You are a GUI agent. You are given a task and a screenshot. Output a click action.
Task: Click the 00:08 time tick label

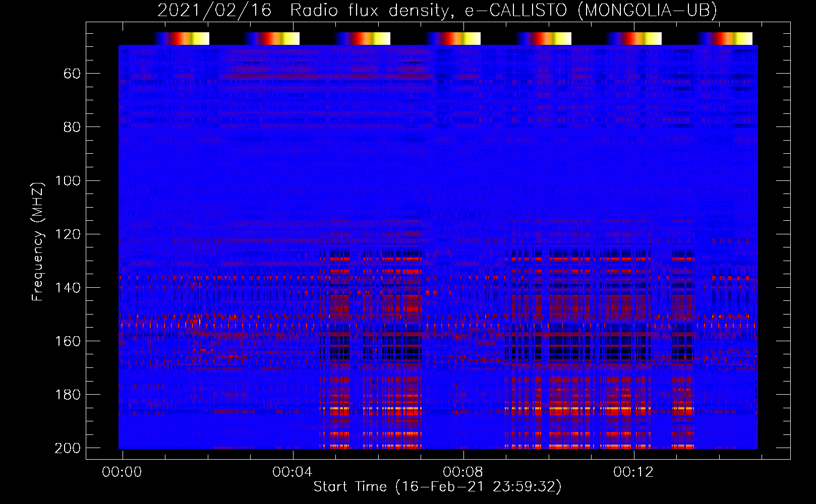[463, 472]
